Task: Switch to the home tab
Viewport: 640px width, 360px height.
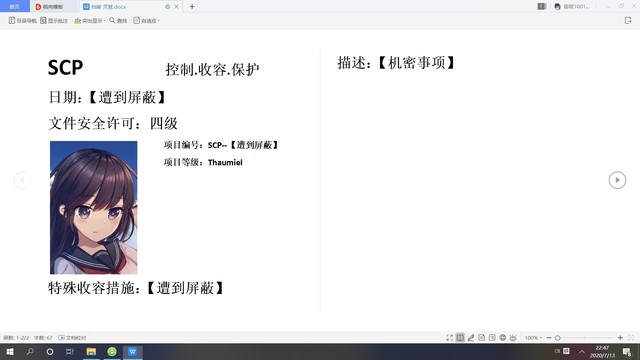Action: (x=15, y=7)
